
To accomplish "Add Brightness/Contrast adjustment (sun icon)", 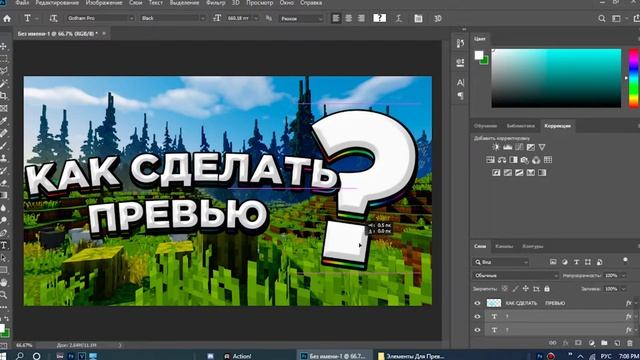I will pyautogui.click(x=496, y=147).
